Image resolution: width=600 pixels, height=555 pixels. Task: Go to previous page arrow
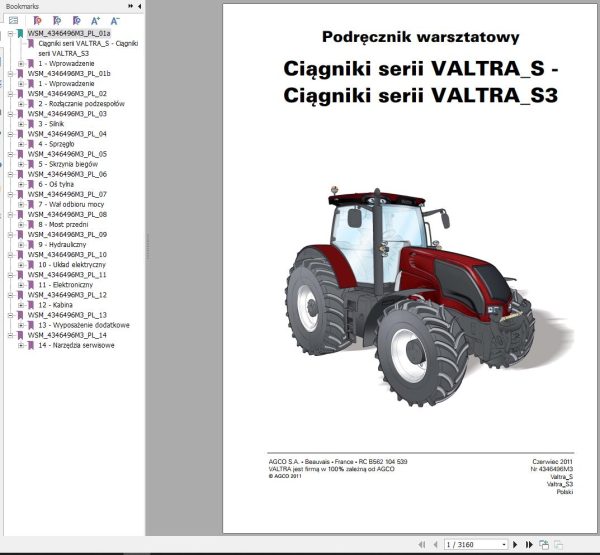[435, 544]
